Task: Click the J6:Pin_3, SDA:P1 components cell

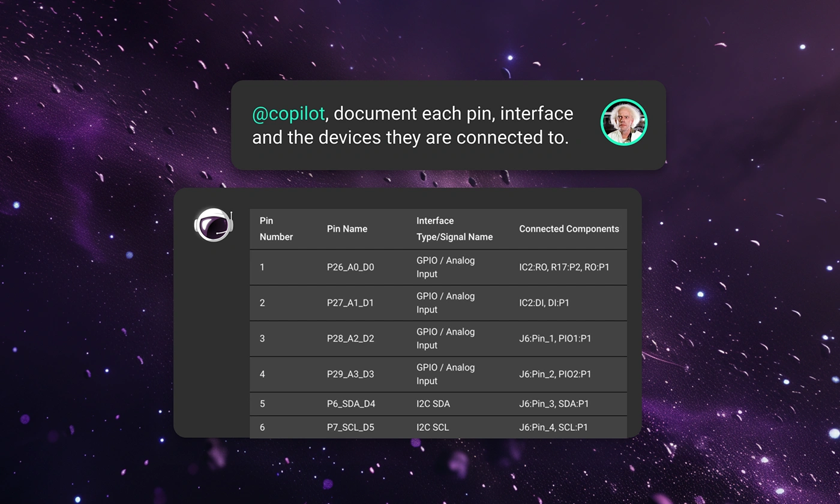Action: click(554, 404)
